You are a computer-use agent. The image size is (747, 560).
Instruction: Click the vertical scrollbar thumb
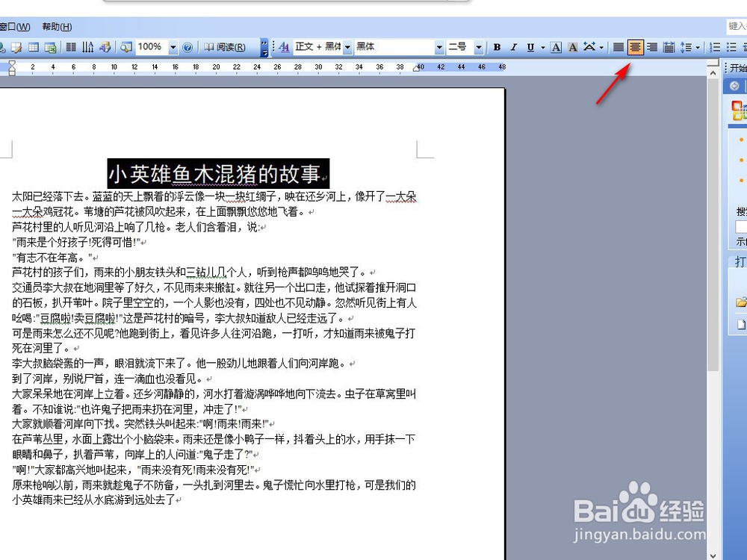point(713,225)
